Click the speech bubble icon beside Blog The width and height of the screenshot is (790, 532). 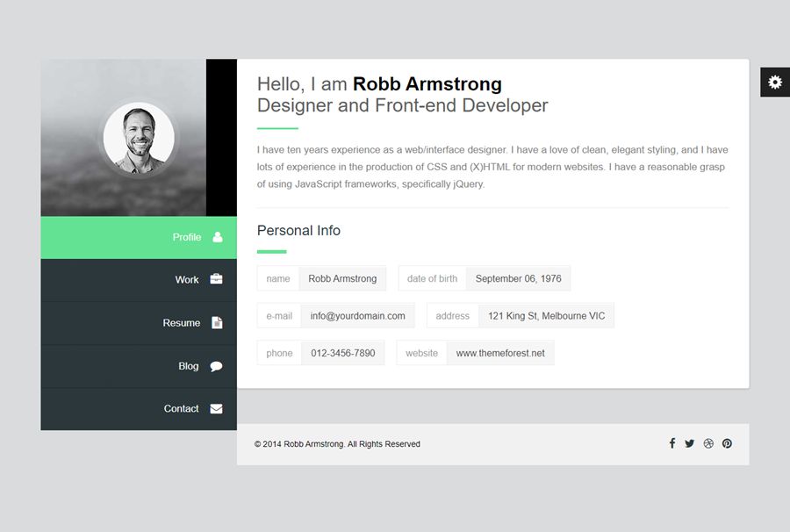[216, 366]
